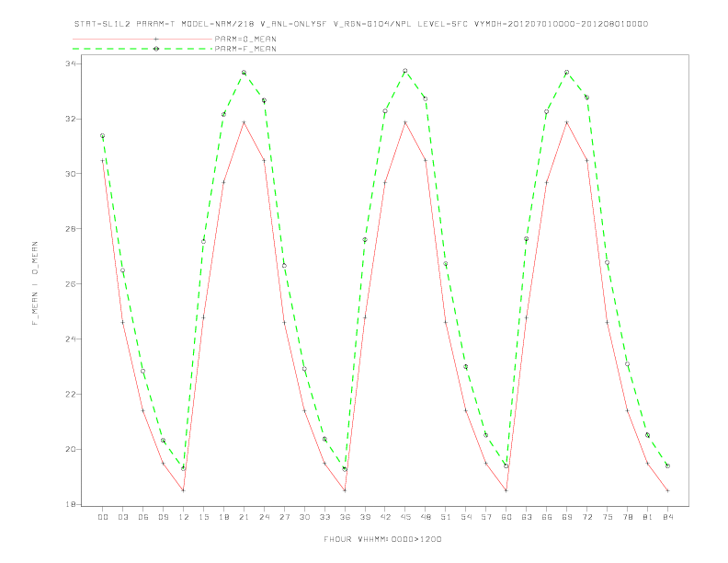Click the x-axis tick label 12
Image resolution: width=728 pixels, height=563 pixels.
click(x=184, y=517)
